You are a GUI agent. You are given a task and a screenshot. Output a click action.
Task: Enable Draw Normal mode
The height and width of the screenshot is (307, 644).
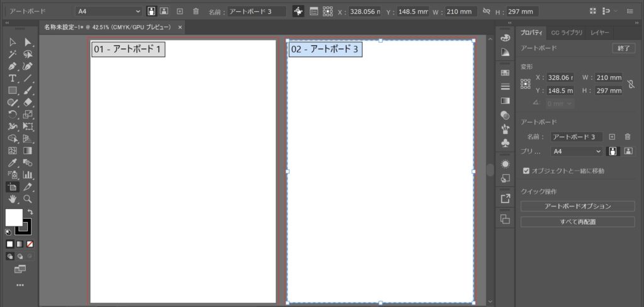(x=10, y=257)
